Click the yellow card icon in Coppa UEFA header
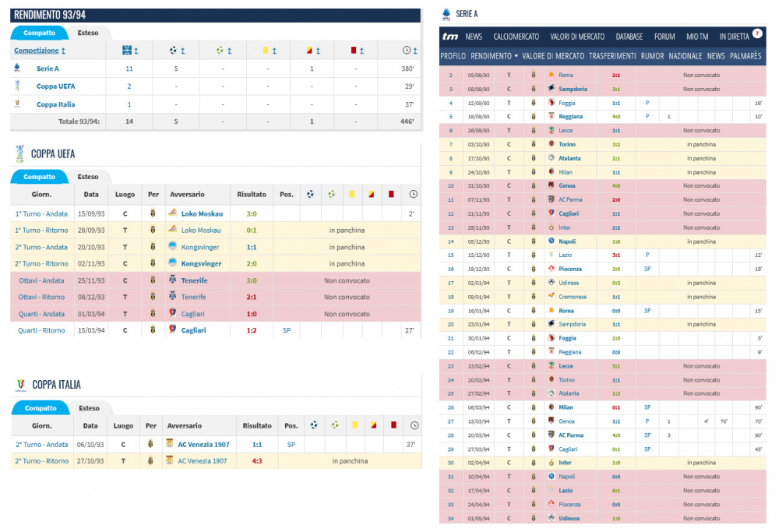Screen dimensions: 779x532 [352, 194]
